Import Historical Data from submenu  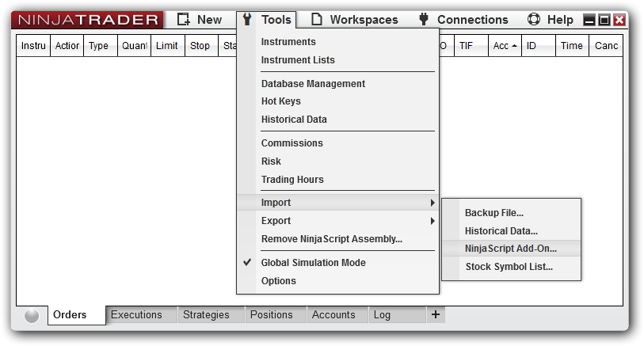[501, 231]
